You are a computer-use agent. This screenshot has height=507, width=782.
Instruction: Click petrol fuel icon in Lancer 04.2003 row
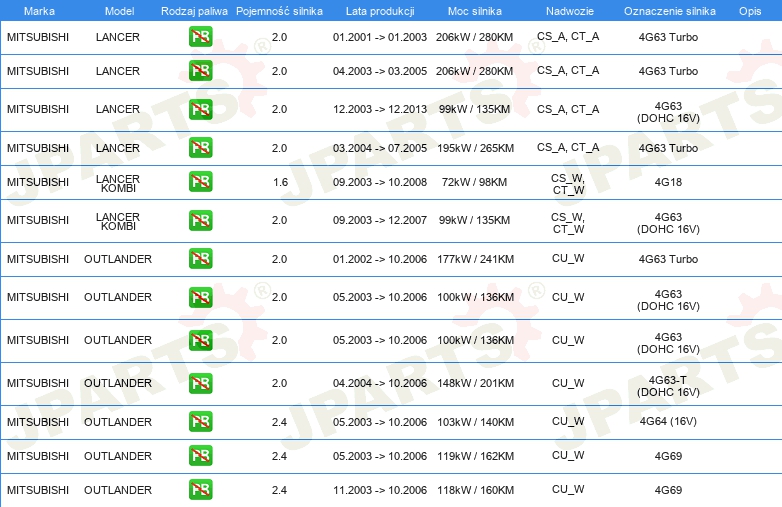(200, 70)
